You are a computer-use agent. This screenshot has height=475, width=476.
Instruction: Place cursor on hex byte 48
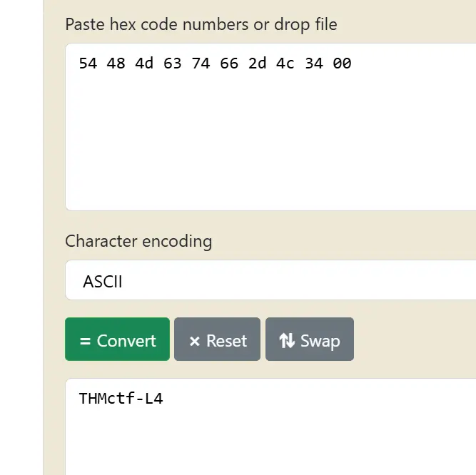coord(116,63)
